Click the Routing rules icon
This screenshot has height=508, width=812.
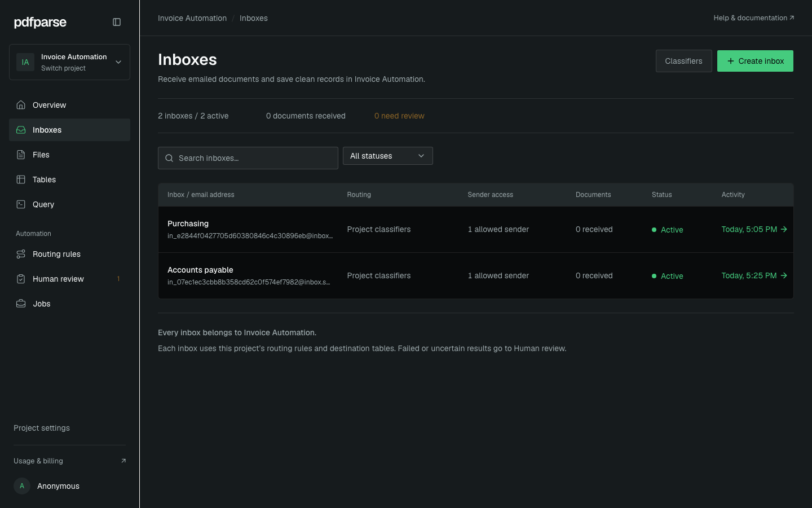(x=21, y=254)
